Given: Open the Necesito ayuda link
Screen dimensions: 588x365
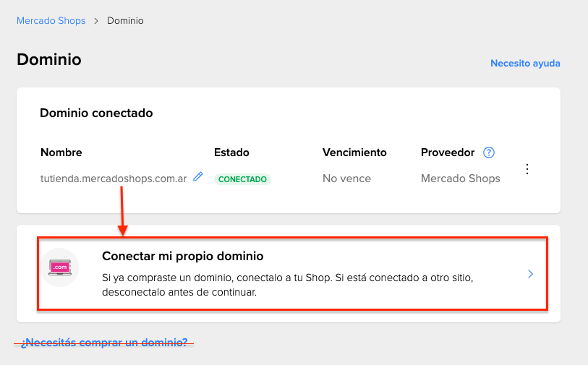Looking at the screenshot, I should pos(525,64).
